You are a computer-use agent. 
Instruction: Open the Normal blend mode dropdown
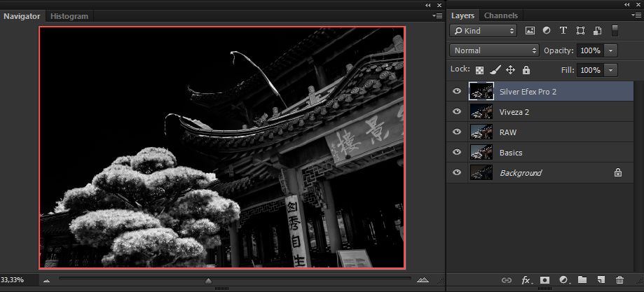tap(494, 50)
